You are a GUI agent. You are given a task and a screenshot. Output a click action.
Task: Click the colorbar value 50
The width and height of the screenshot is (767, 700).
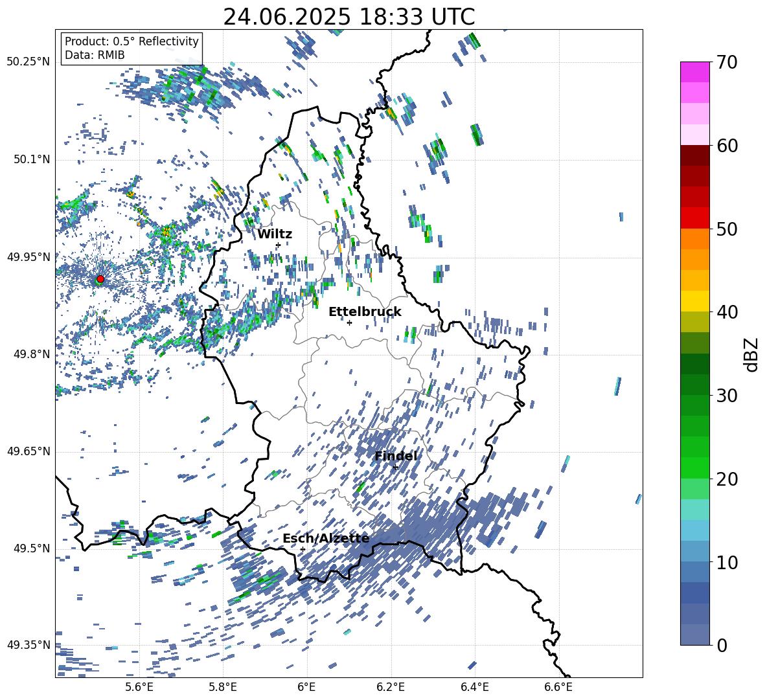click(x=727, y=229)
